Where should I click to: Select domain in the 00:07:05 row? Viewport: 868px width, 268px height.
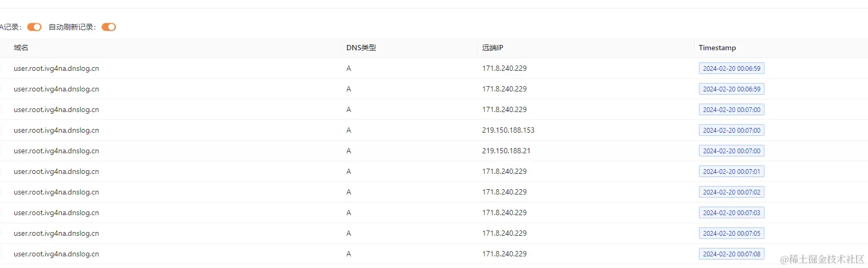[x=57, y=233]
